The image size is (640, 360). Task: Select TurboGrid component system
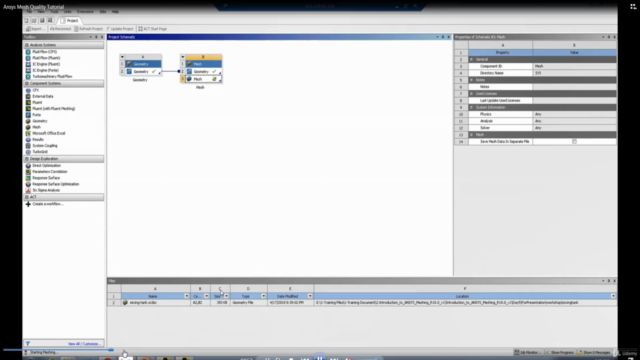pos(40,151)
